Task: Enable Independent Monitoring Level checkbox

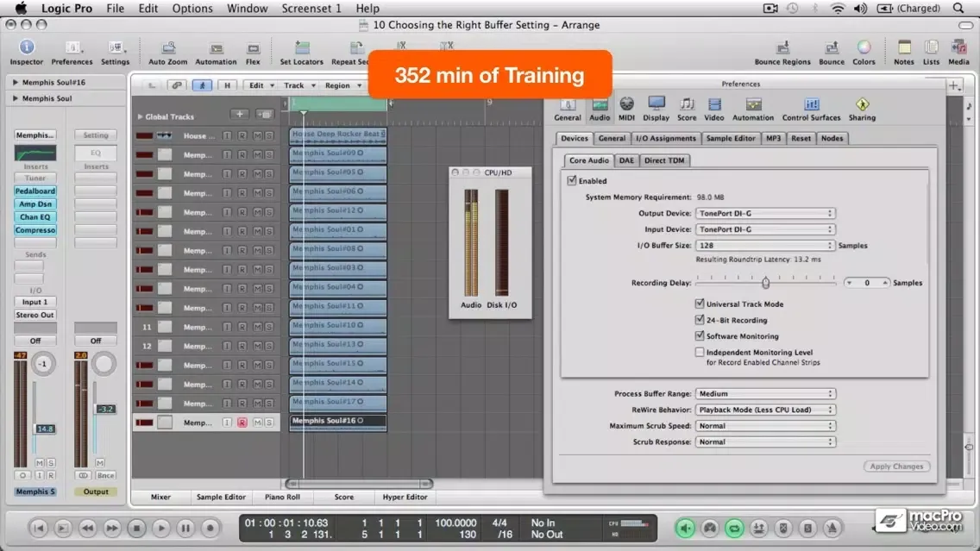Action: pyautogui.click(x=700, y=353)
